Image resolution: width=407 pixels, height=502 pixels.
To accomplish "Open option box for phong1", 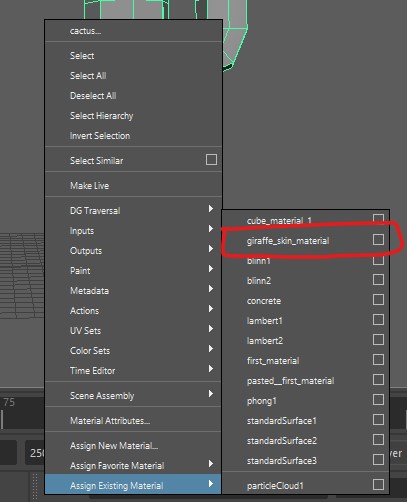I will [378, 399].
